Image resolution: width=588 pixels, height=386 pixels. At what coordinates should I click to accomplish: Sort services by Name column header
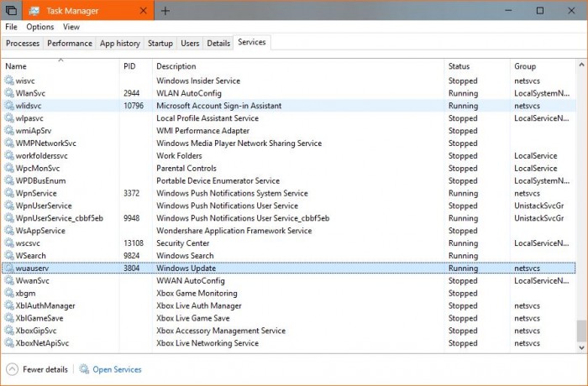click(x=16, y=66)
